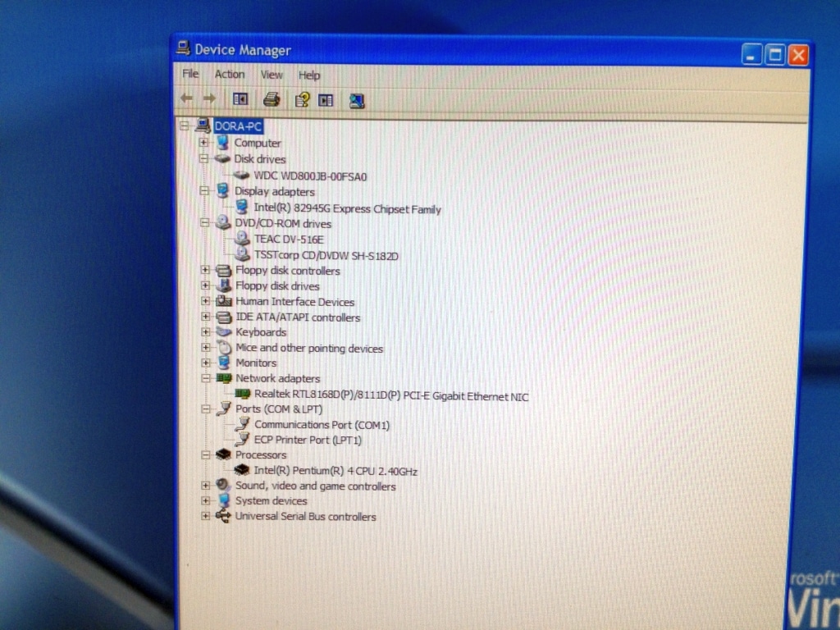Collapse the DVD/CD-ROM drives category
Image resolution: width=840 pixels, height=630 pixels.
(x=204, y=223)
